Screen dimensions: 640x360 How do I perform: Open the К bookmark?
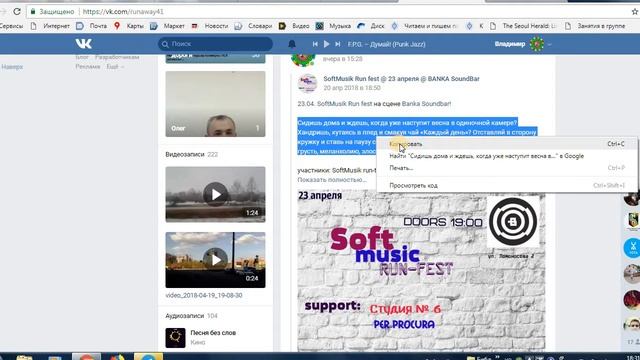click(x=475, y=26)
